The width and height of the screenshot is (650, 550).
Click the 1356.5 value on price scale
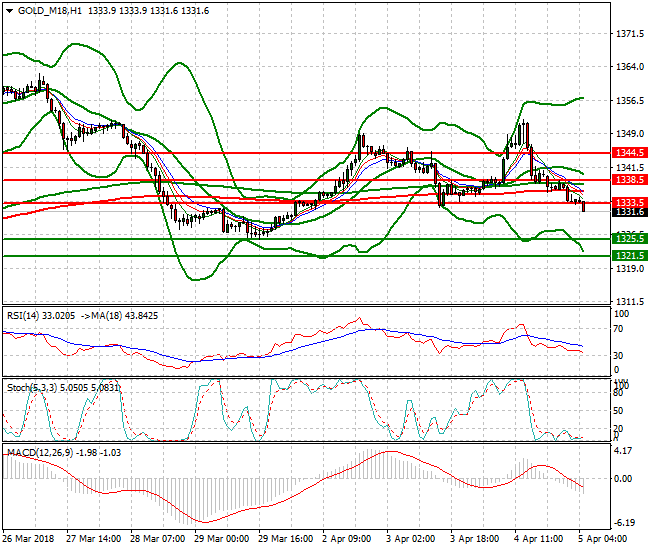628,101
